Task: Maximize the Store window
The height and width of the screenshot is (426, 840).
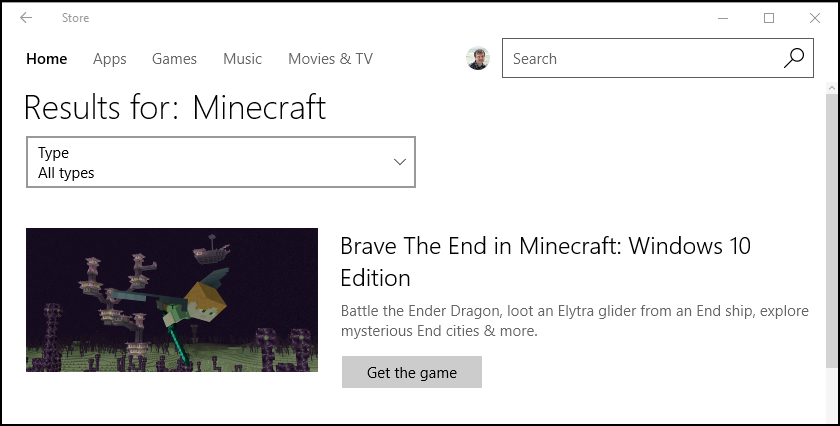Action: (769, 18)
